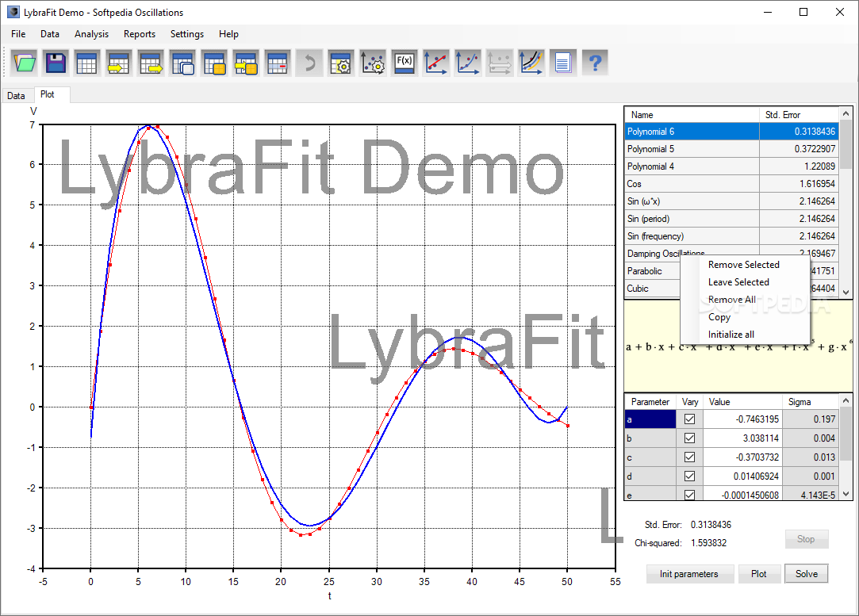Click the Name column header

[692, 115]
